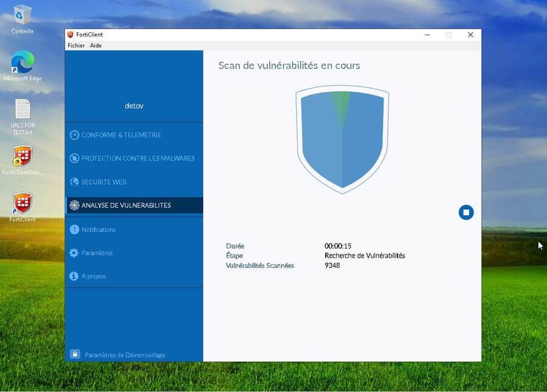
Task: Open Paramètres de Déverrouillage
Action: (x=125, y=355)
